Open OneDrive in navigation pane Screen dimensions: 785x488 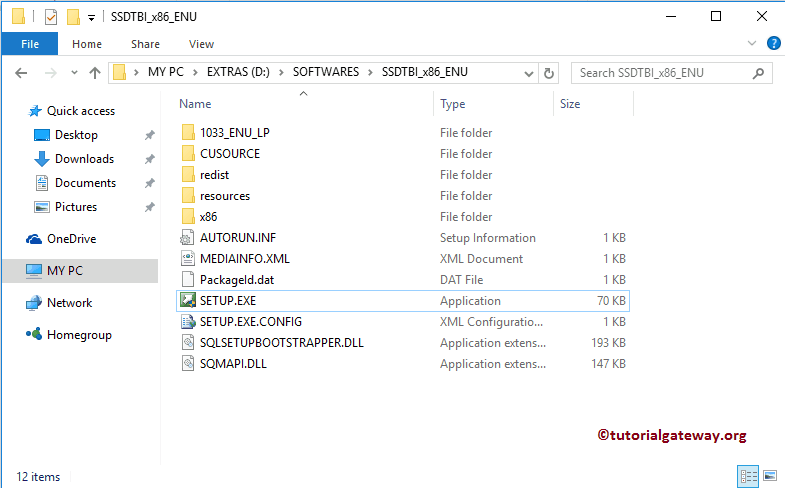pos(71,239)
